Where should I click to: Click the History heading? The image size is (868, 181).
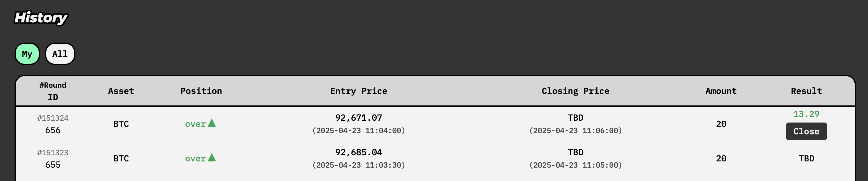[x=41, y=18]
